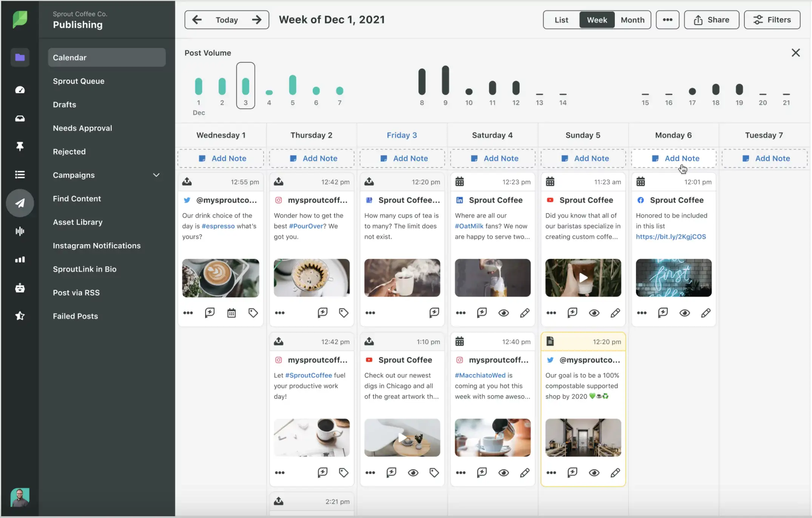Close the Post Volume panel

795,53
